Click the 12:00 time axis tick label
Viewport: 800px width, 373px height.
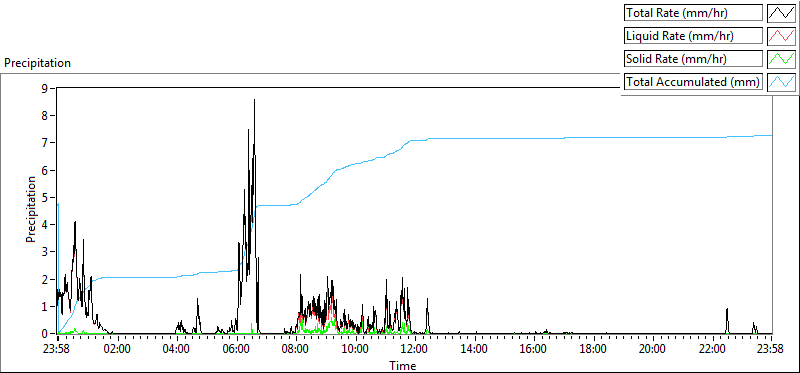click(415, 350)
